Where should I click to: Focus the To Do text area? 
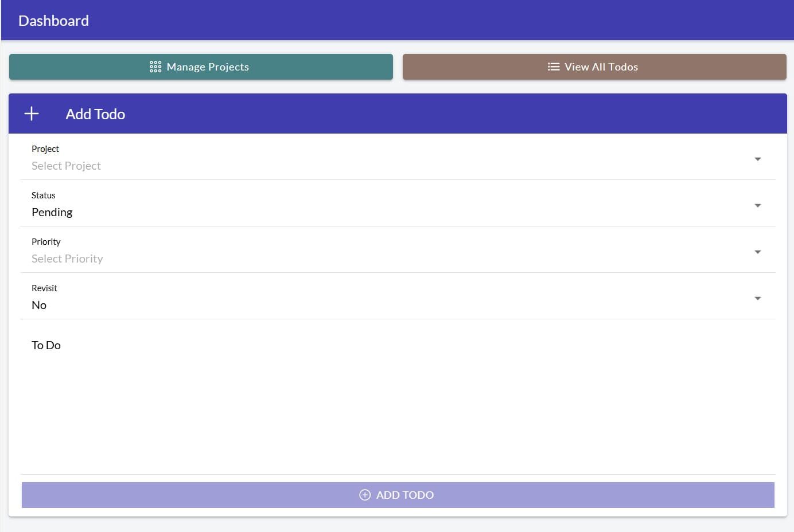click(x=397, y=401)
